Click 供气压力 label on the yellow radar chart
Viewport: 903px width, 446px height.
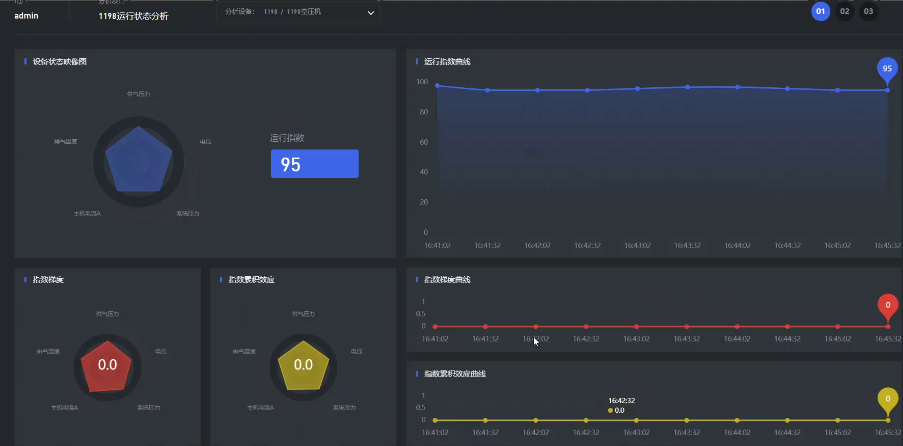point(303,314)
